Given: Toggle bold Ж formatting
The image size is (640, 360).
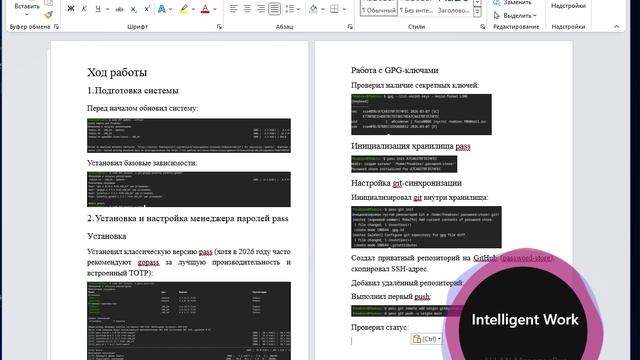Looking at the screenshot, I should [x=71, y=9].
